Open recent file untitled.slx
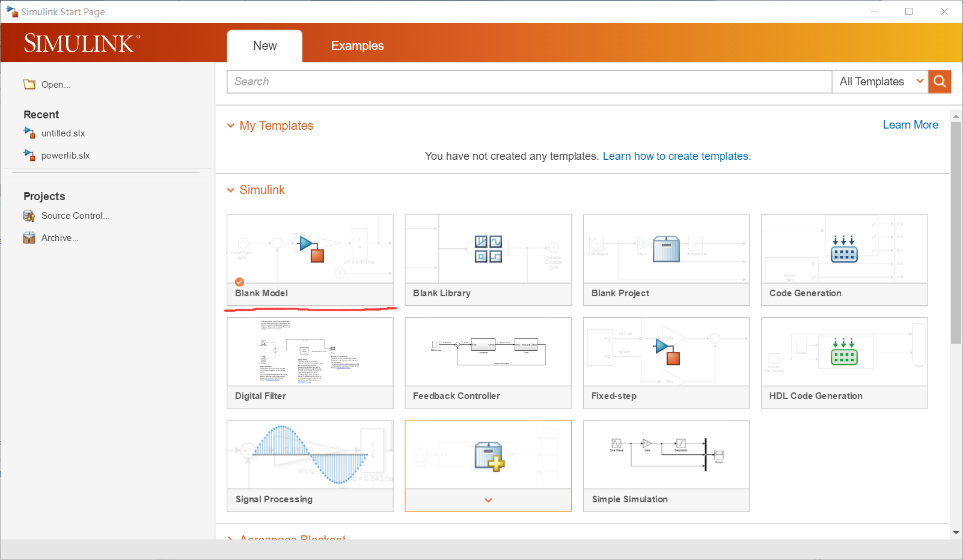 point(63,133)
